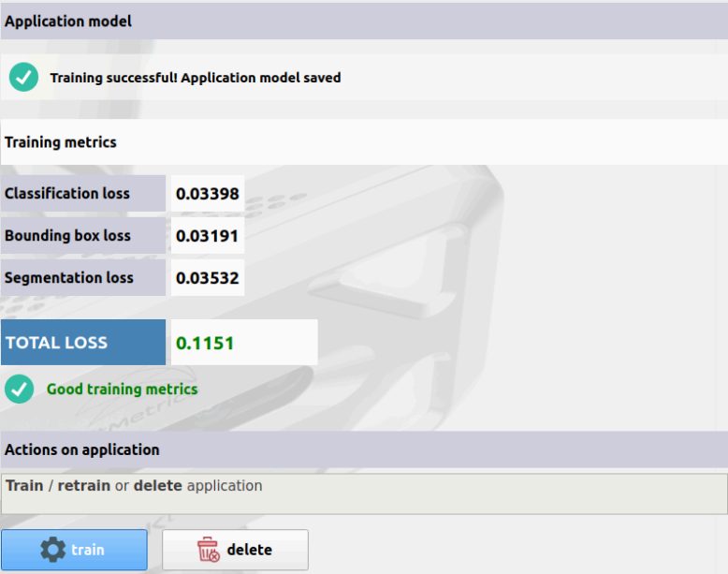Click the Train / retrain or delete description
Screen dimensions: 728x574
tap(364, 494)
